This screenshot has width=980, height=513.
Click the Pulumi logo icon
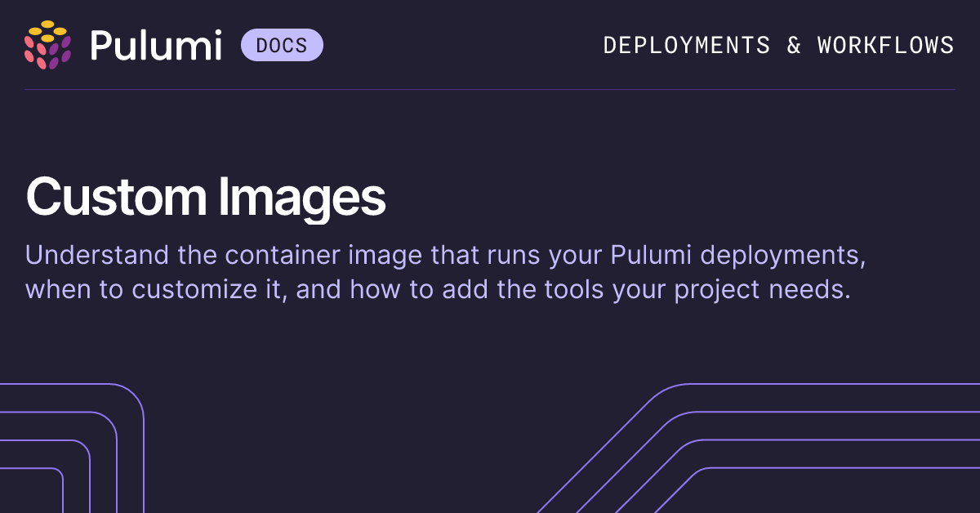point(48,45)
